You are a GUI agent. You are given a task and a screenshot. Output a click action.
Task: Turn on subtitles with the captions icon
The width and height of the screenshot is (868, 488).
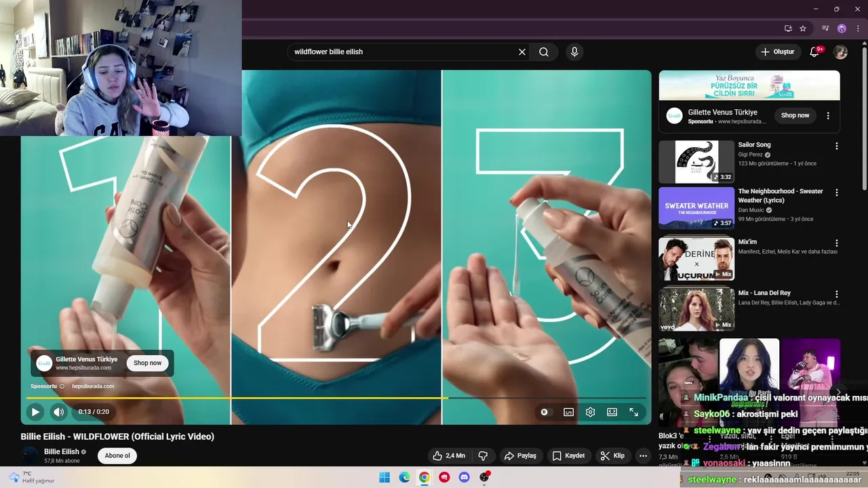[568, 412]
